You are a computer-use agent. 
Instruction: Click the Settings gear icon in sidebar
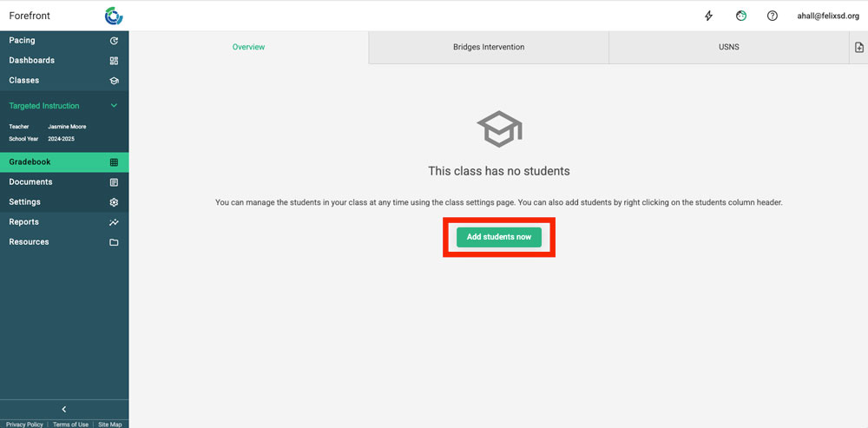click(114, 202)
